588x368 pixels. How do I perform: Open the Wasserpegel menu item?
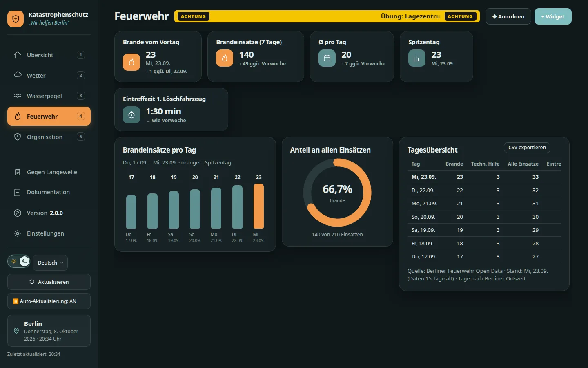tap(49, 96)
